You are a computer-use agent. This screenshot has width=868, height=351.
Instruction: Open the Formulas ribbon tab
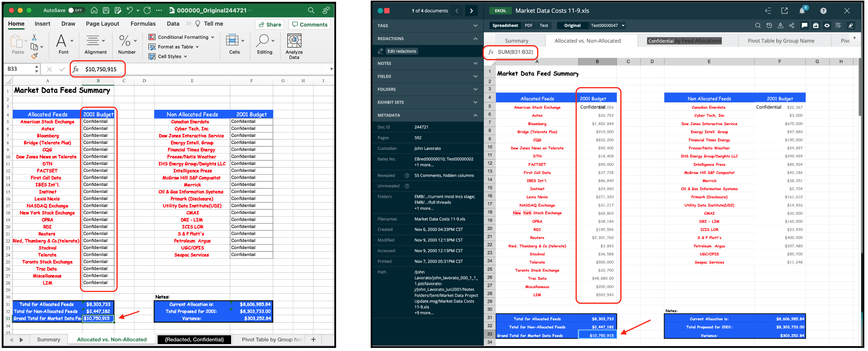click(x=143, y=24)
